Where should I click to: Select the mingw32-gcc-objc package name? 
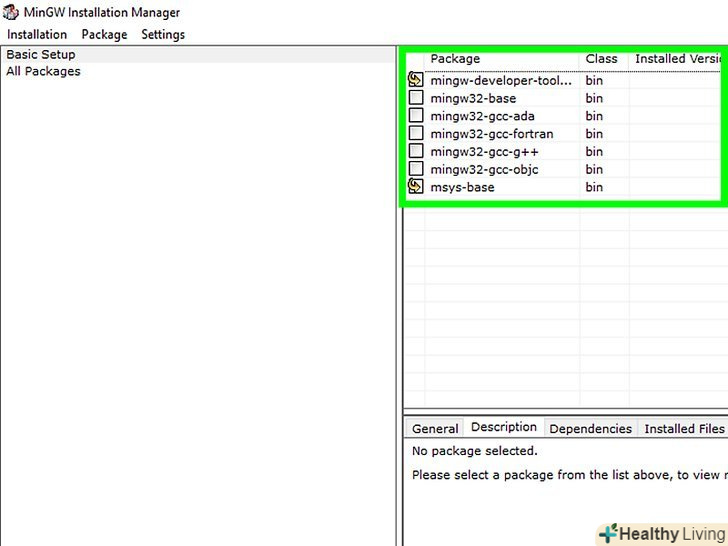(484, 169)
